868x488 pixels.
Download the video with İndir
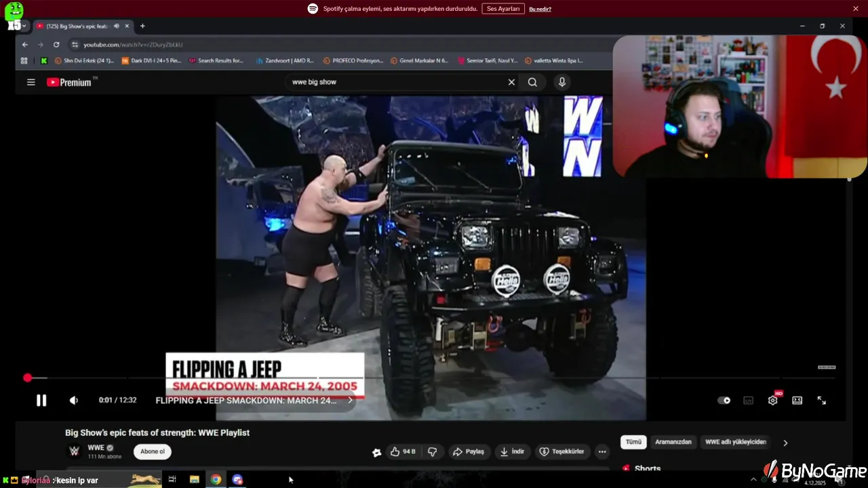point(512,451)
